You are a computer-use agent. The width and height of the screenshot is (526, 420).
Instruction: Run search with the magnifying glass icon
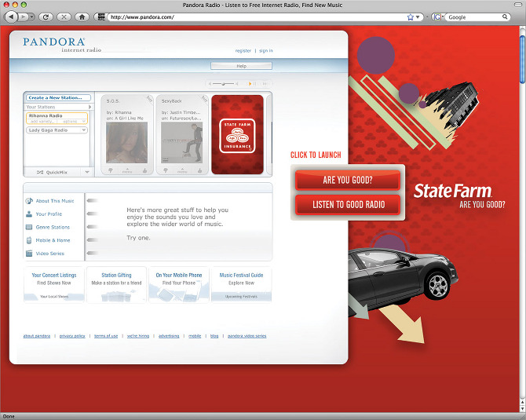point(505,16)
